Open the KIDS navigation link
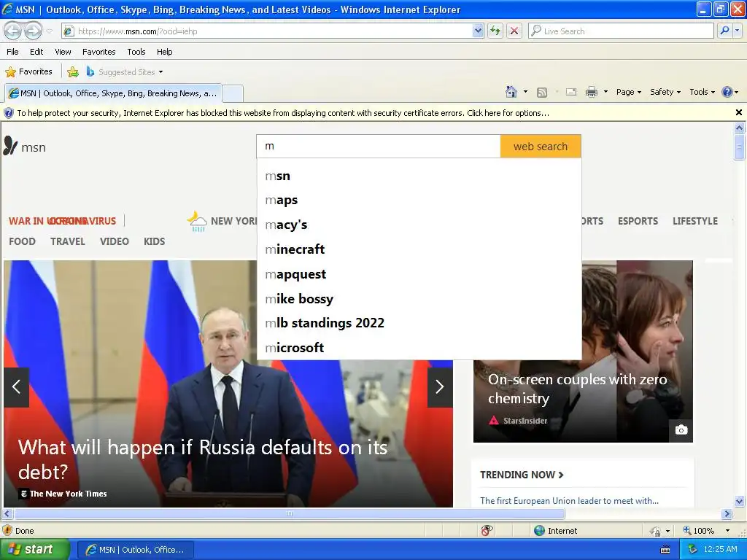This screenshot has width=747, height=560. point(155,241)
